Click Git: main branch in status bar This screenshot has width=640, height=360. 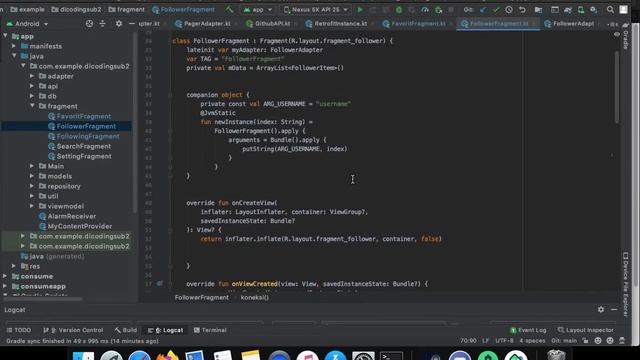point(564,340)
